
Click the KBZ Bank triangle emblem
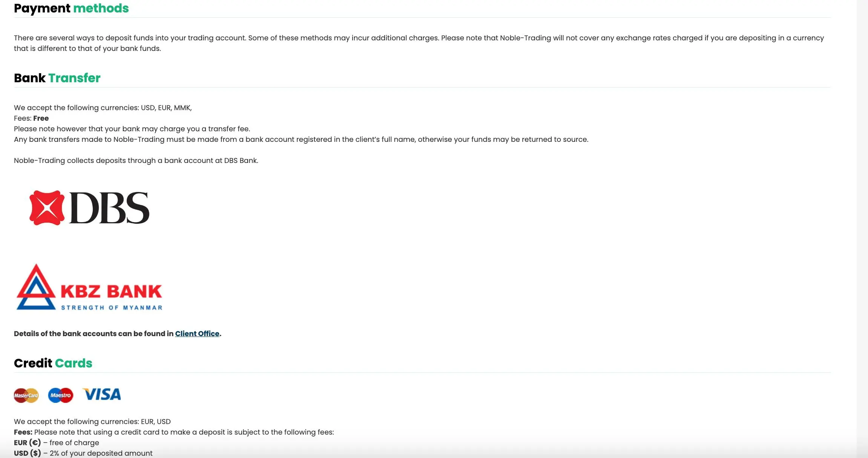tap(36, 287)
